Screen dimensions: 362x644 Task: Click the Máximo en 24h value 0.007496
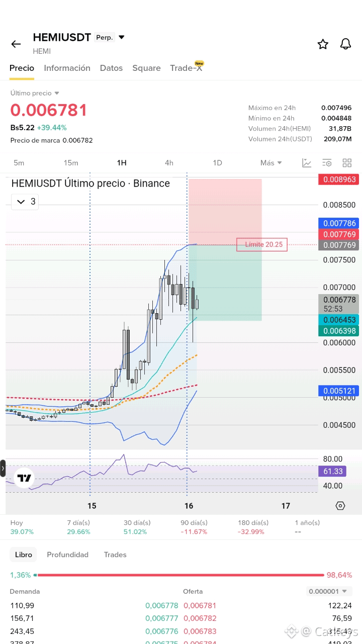pos(336,108)
